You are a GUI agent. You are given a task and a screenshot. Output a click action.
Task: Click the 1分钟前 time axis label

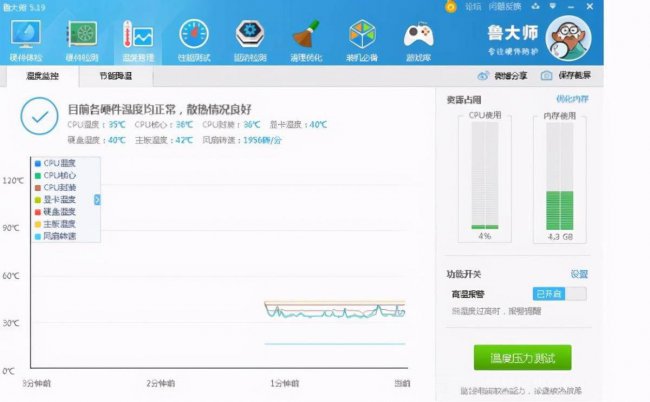[284, 383]
